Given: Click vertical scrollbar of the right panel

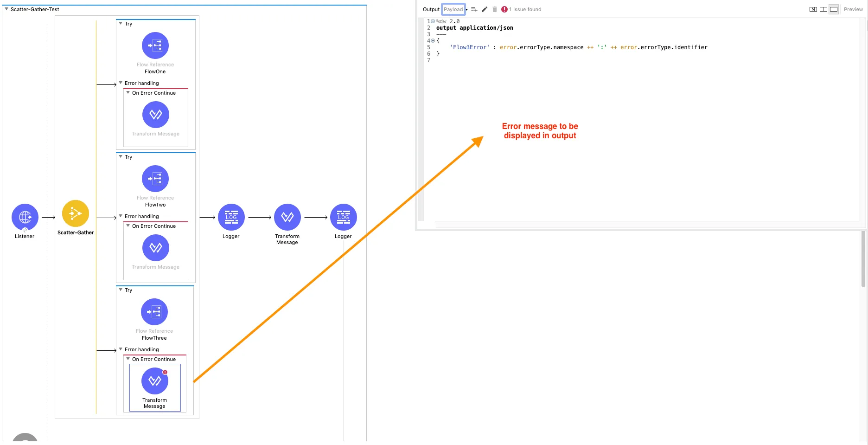Looking at the screenshot, I should pyautogui.click(x=863, y=260).
